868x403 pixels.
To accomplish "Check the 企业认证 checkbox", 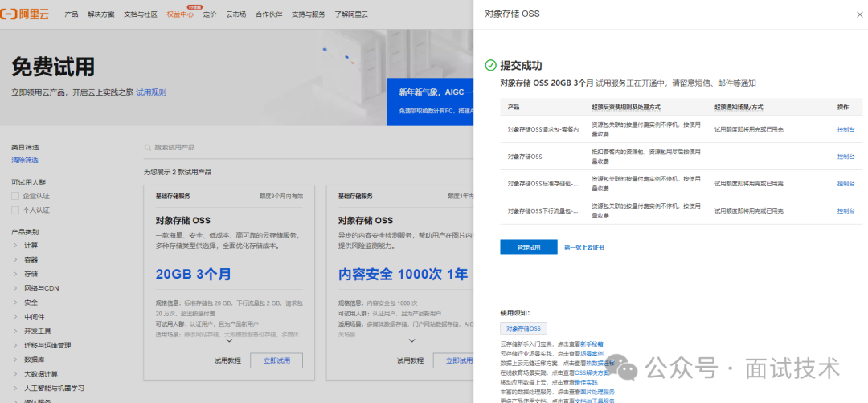I will [15, 196].
